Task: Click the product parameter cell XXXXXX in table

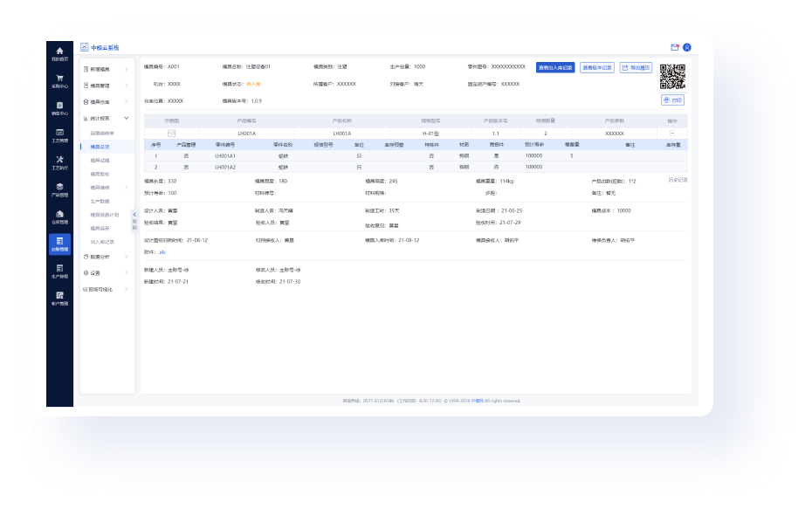Action: click(x=615, y=134)
